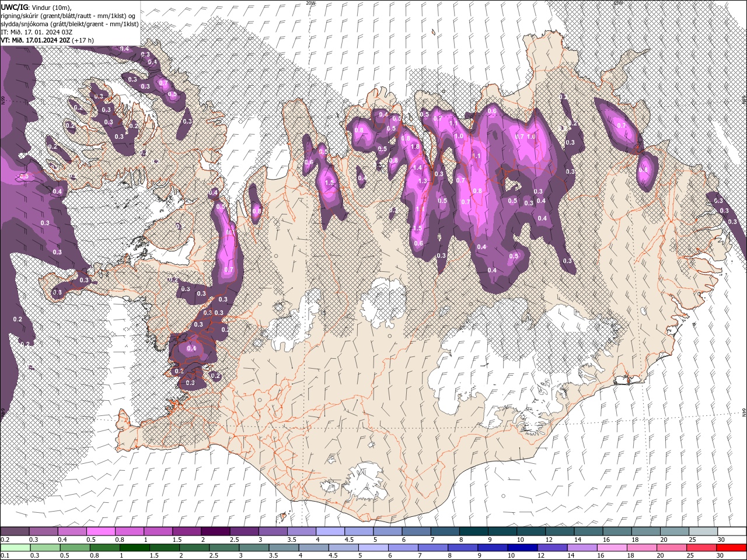
Task: Pick the 0.5 green swatch in lower legend row
Action: pos(74,548)
